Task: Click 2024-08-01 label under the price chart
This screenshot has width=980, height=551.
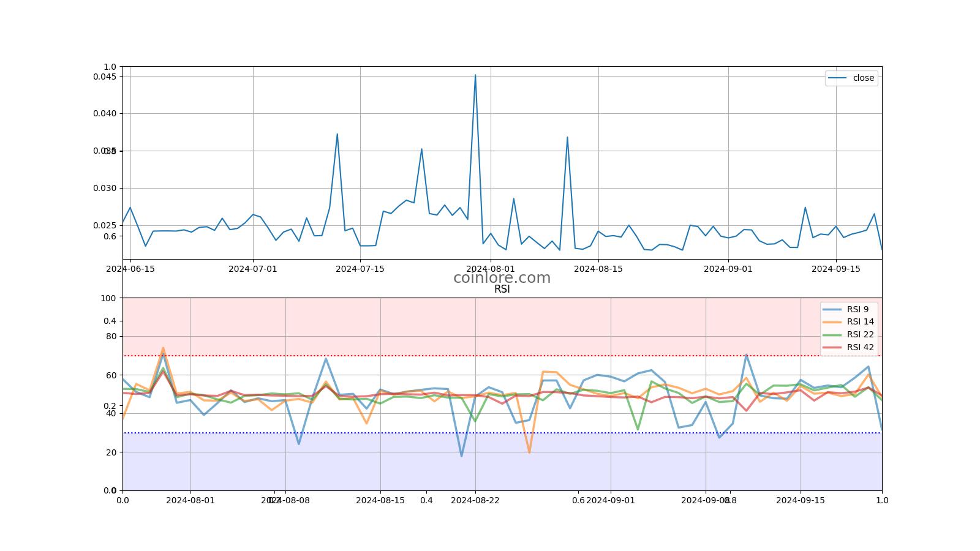Action: coord(491,268)
